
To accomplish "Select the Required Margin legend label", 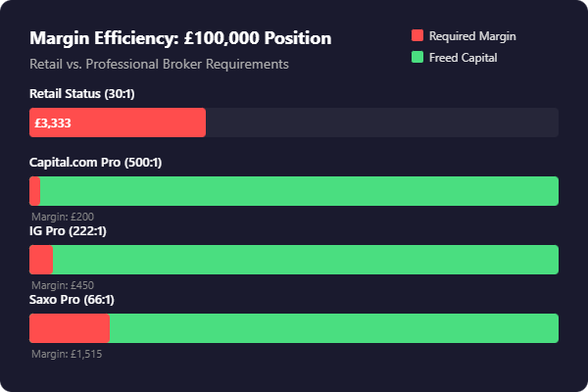I will (472, 36).
